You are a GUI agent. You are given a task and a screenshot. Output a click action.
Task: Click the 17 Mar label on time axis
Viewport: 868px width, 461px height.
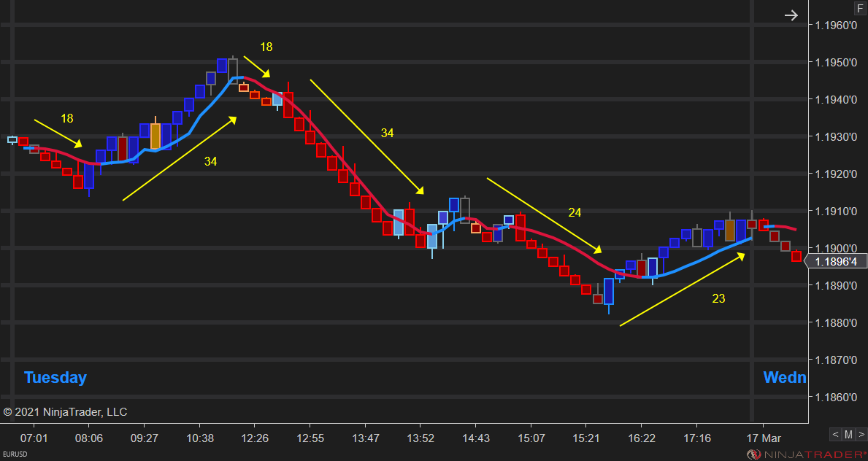[x=764, y=438]
